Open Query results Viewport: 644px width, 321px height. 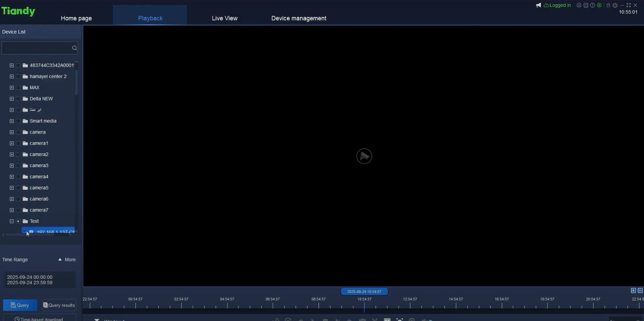click(x=59, y=304)
